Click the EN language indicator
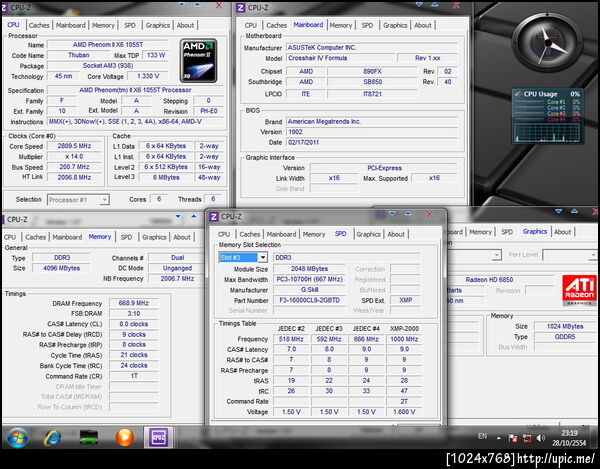Viewport: 600px width, 469px height. coord(483,436)
